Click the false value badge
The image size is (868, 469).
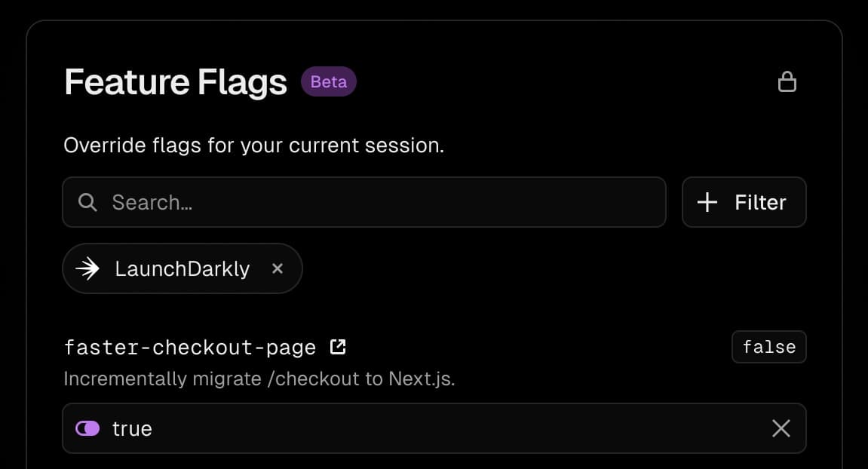pyautogui.click(x=768, y=347)
